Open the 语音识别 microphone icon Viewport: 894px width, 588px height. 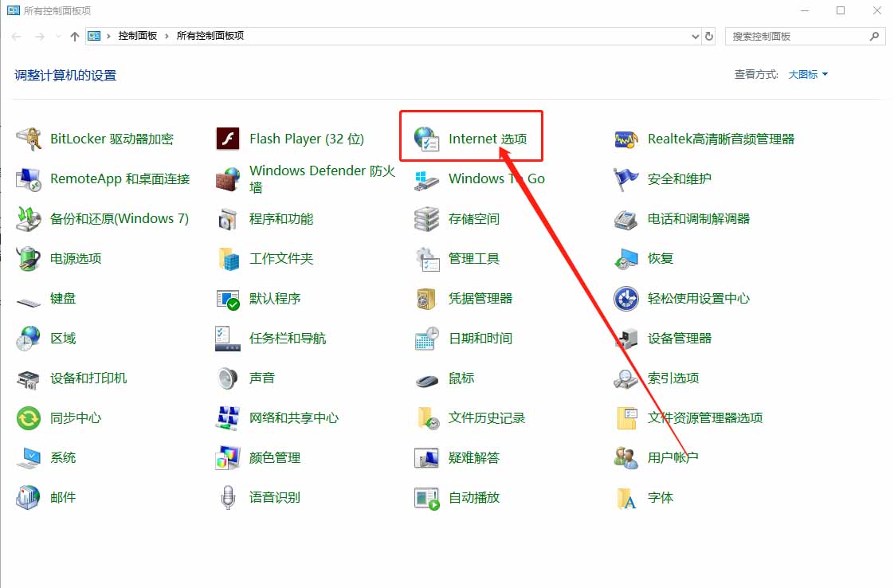pyautogui.click(x=228, y=498)
